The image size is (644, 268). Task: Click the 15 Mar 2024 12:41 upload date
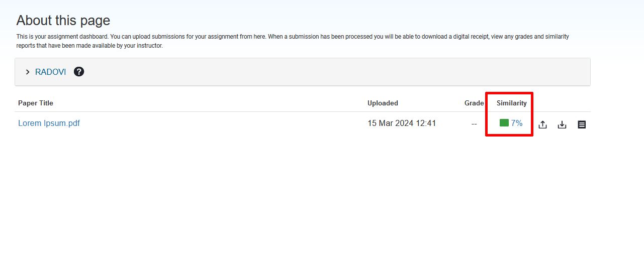(402, 123)
